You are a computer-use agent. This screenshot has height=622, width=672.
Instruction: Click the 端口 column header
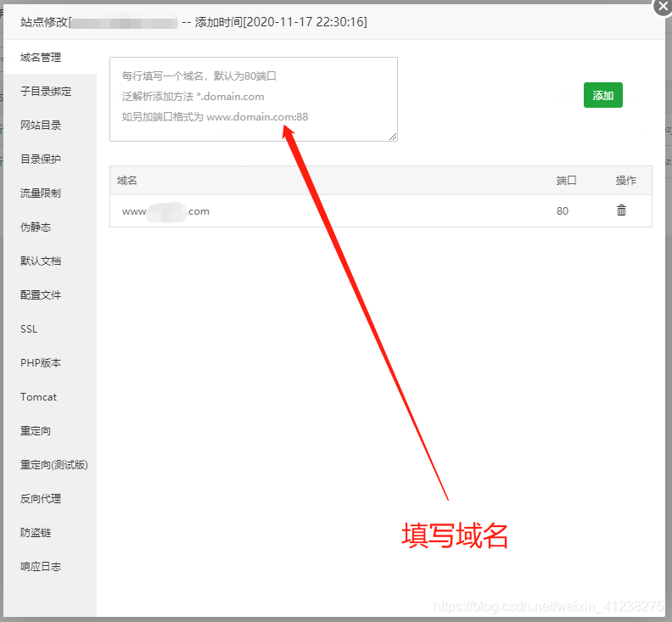[566, 181]
